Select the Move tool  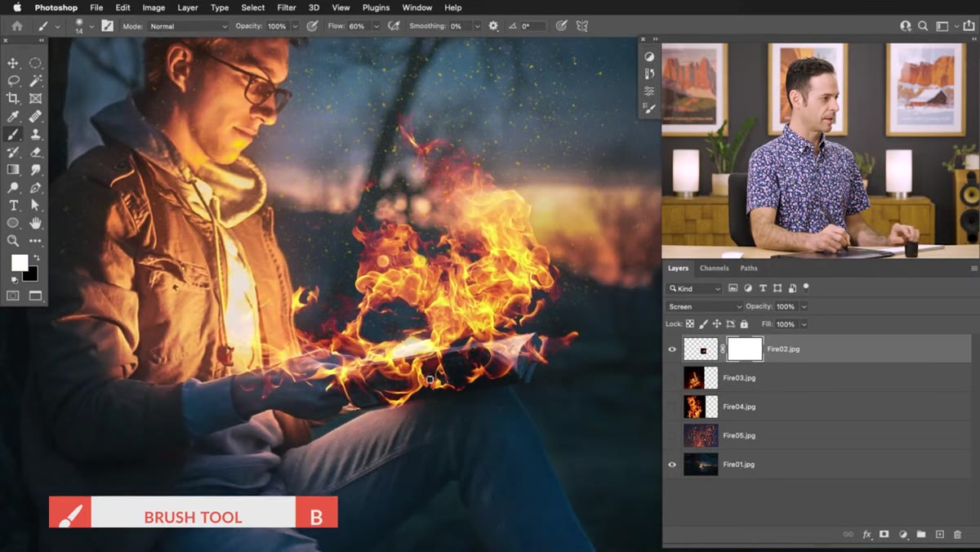click(x=13, y=63)
